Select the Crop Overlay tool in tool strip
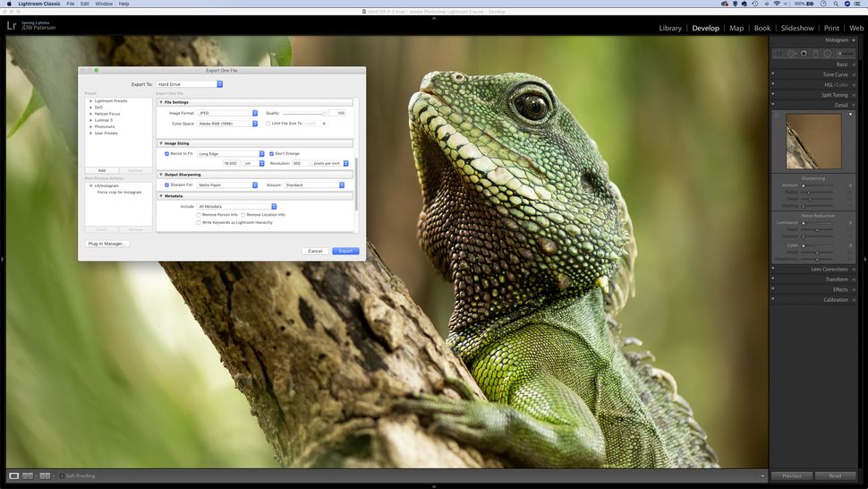This screenshot has width=868, height=489. coord(779,54)
